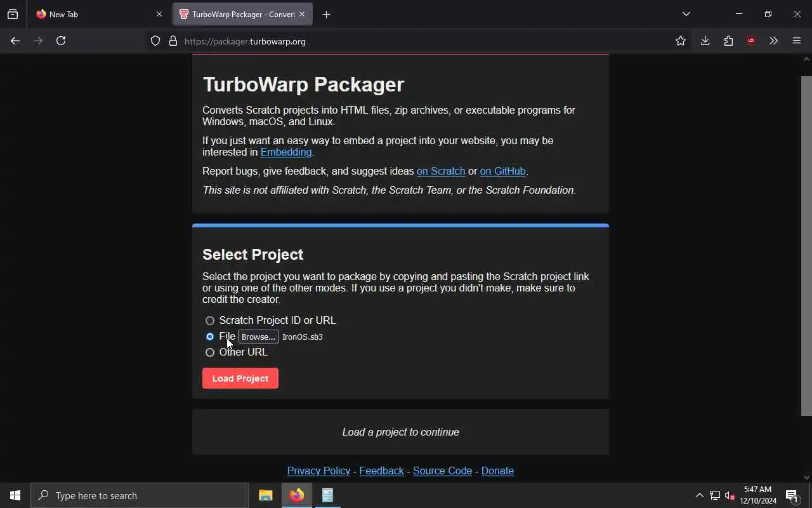Click the Select Project heading
This screenshot has width=812, height=508.
[x=253, y=255]
